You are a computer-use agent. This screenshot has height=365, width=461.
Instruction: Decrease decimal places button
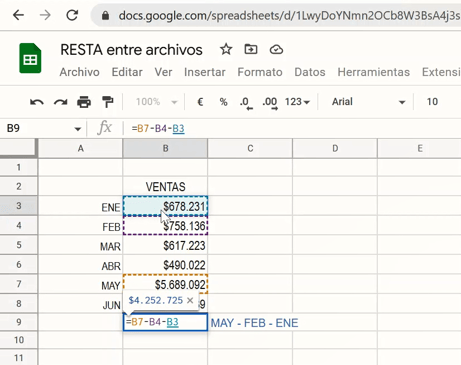coord(246,103)
